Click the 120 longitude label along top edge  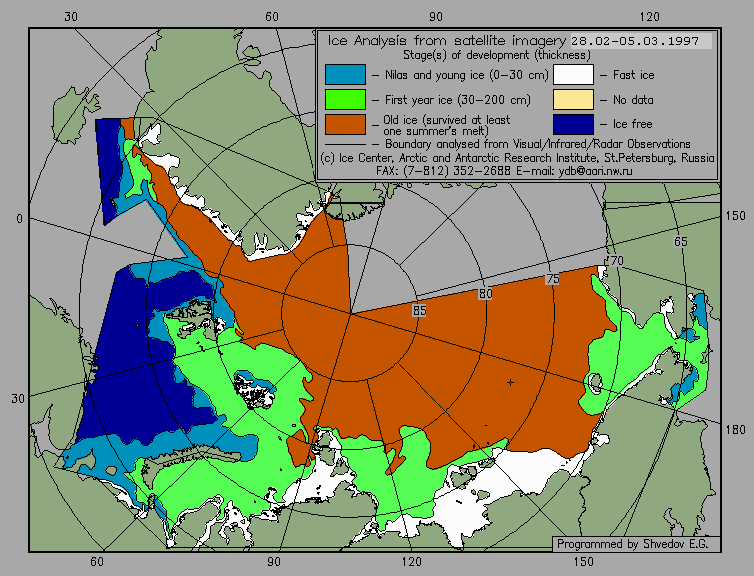[x=650, y=17]
